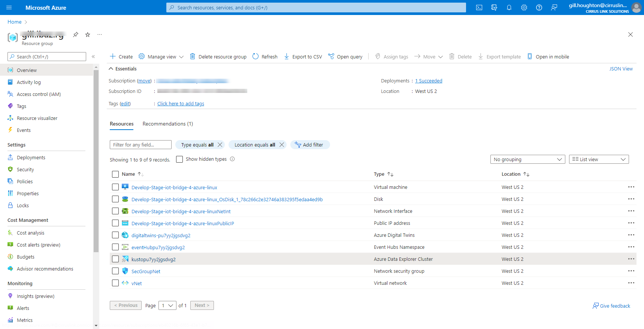Open the notifications bell icon
Image resolution: width=644 pixels, height=329 pixels.
[509, 7]
